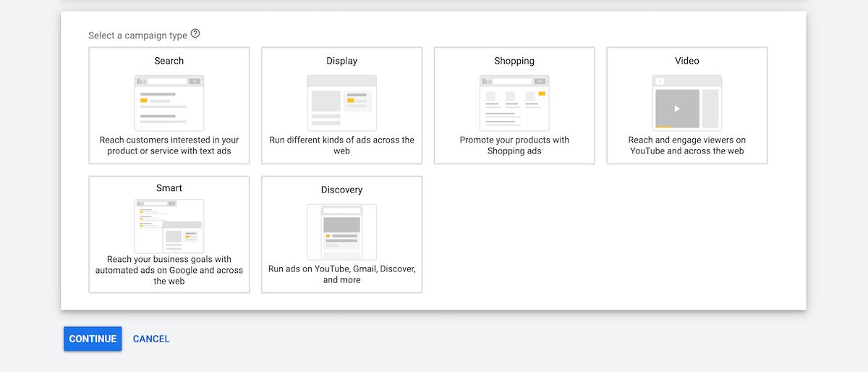Select the Display campaign illustration
Viewport: 868px width, 372px height.
(341, 103)
